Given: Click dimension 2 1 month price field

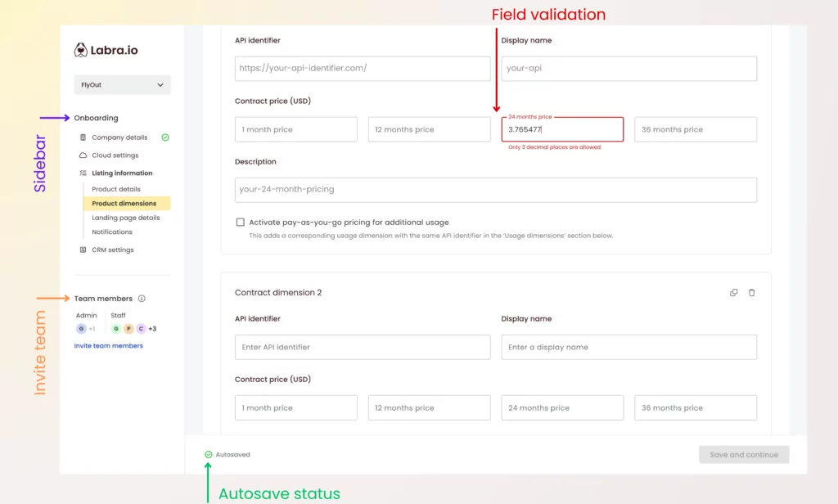Looking at the screenshot, I should (x=296, y=407).
